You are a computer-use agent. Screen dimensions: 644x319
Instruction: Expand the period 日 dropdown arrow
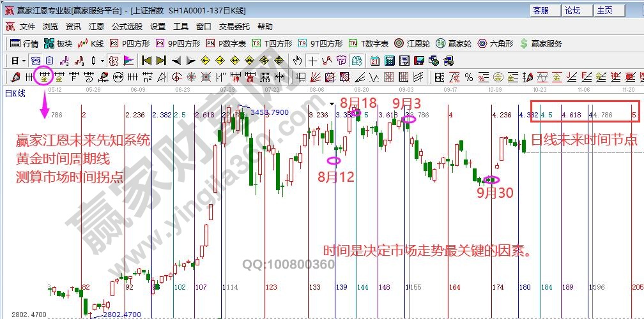click(24, 61)
